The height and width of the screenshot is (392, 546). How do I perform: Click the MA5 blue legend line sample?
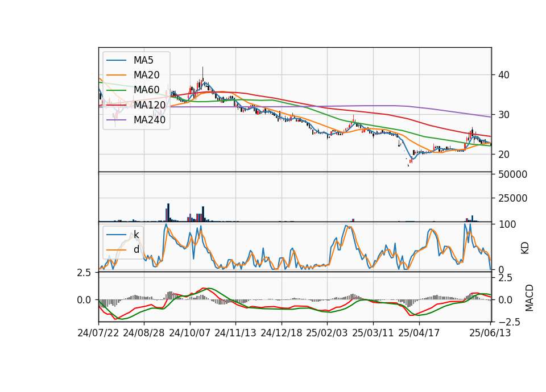click(116, 61)
